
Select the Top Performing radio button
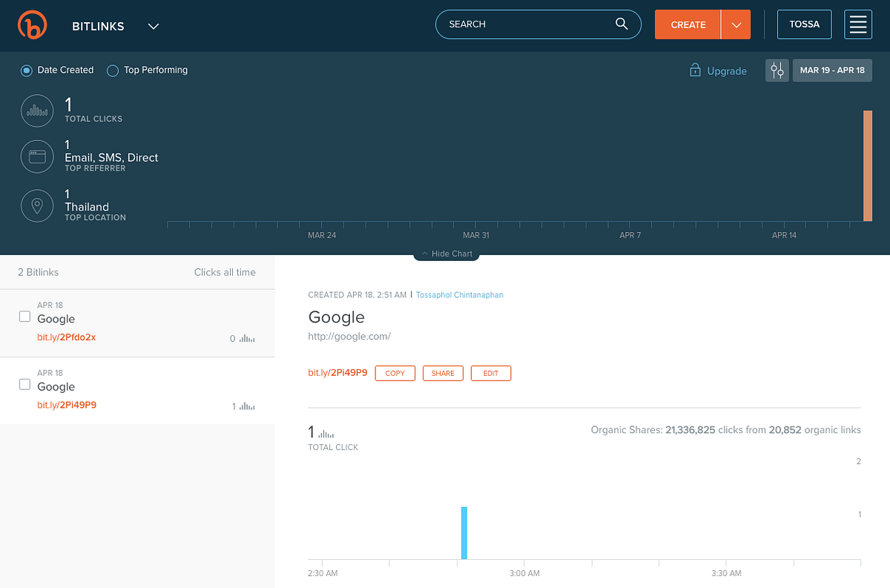[113, 70]
